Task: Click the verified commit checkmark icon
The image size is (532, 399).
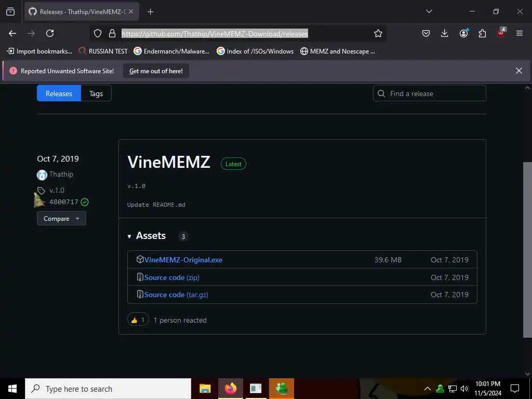Action: 85,202
